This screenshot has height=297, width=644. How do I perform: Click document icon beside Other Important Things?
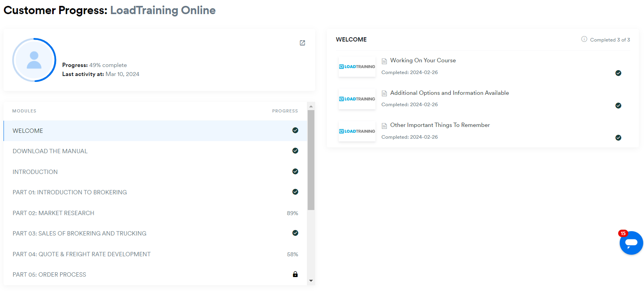tap(384, 125)
